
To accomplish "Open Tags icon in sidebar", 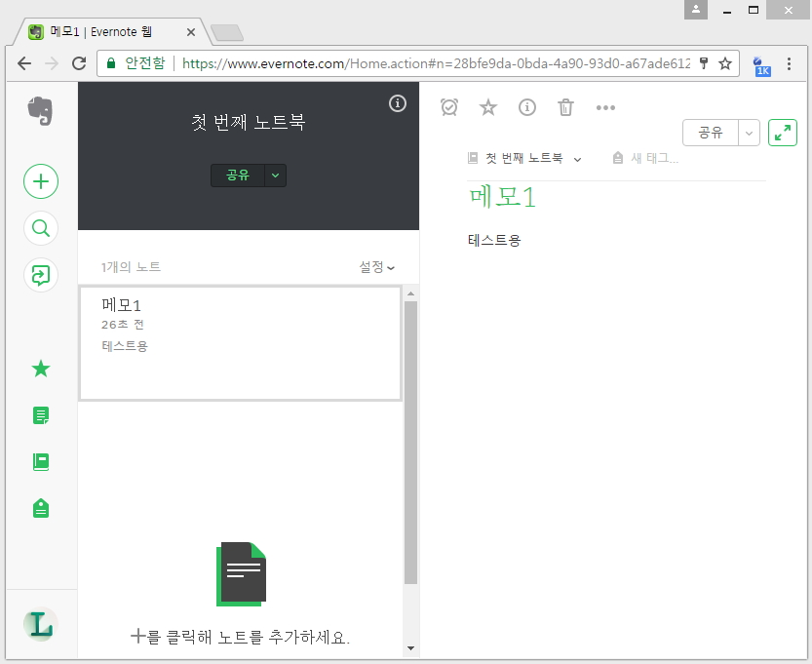I will click(x=41, y=509).
